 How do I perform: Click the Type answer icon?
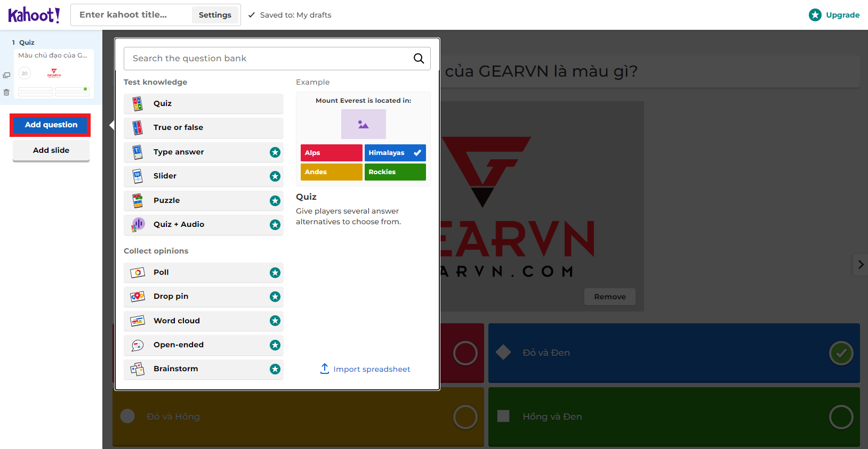click(138, 152)
